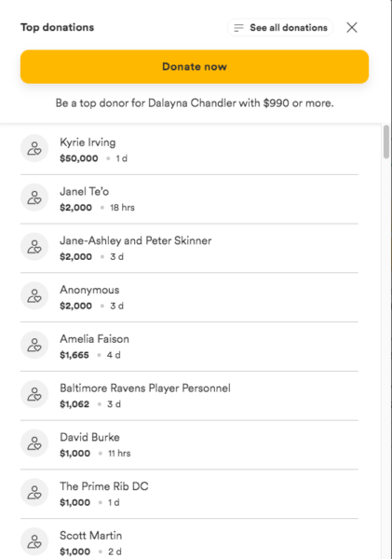
Task: Open See all donations list
Action: tap(280, 27)
